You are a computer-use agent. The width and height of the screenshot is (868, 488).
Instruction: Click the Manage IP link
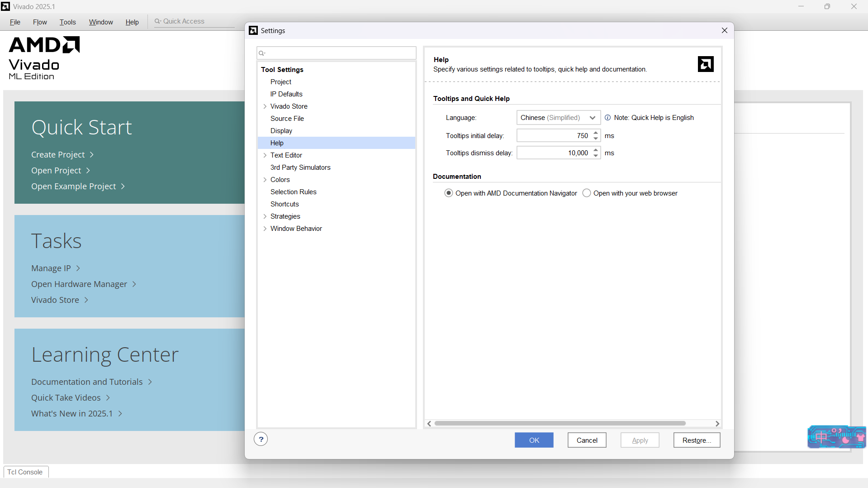coord(56,268)
